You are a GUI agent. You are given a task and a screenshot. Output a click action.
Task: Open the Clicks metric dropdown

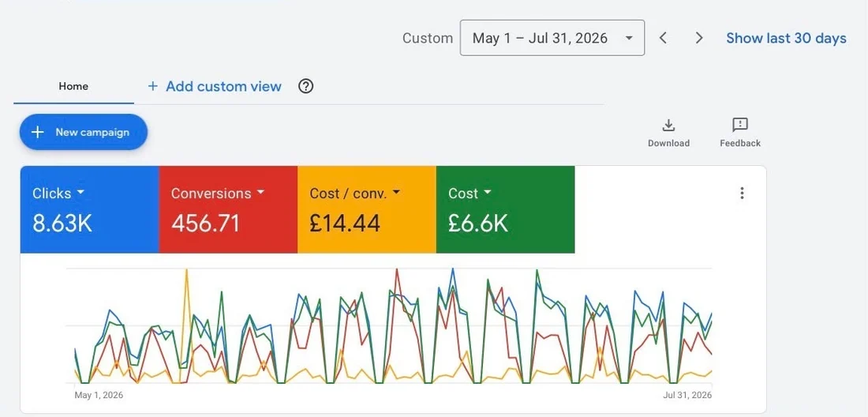point(58,193)
